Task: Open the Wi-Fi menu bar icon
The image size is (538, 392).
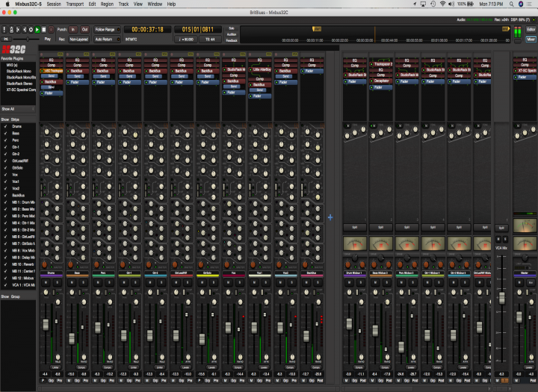Action: (442, 4)
